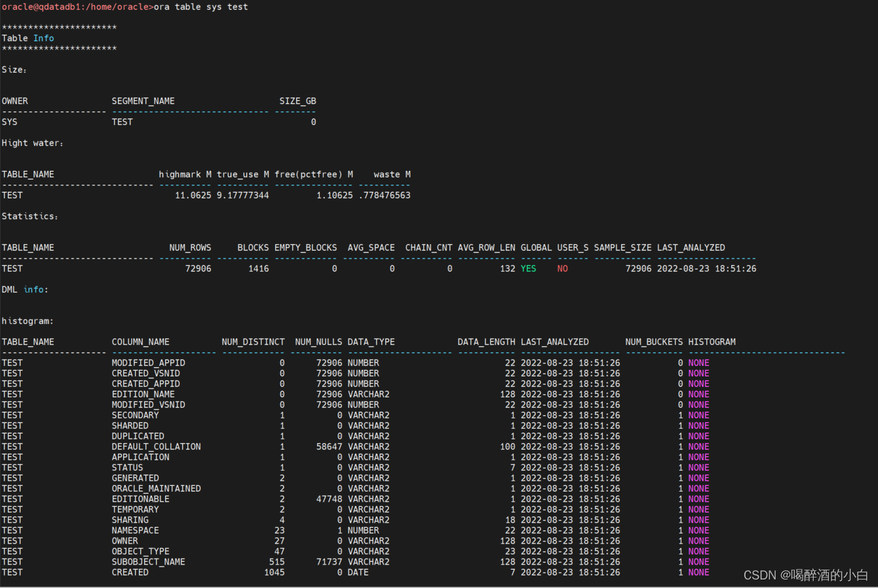Click the 'OBJECT_TYPE' column name
This screenshot has height=588, width=878.
pos(140,551)
